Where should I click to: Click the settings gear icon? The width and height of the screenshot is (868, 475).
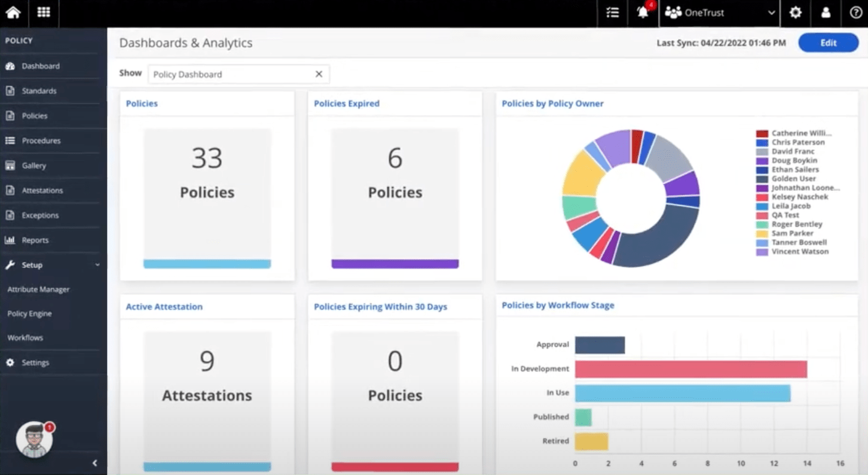(795, 13)
